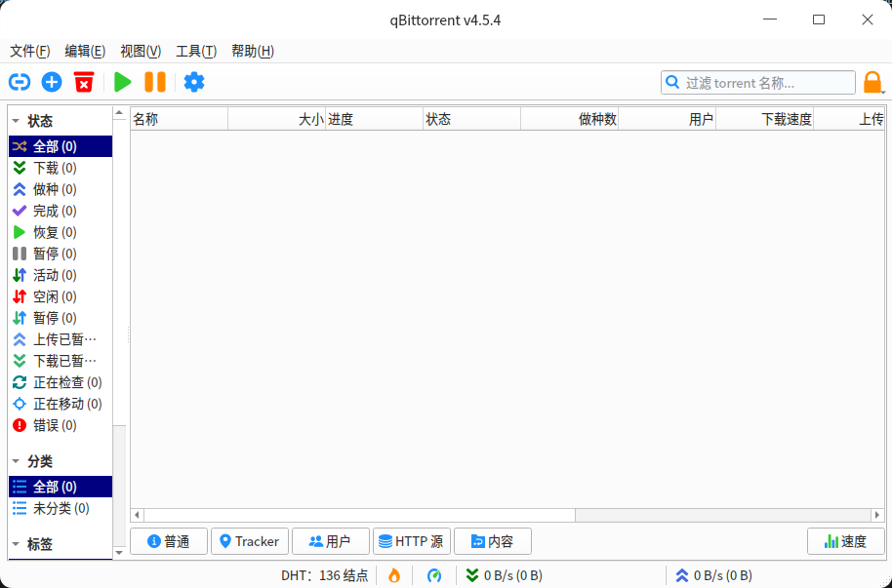Switch to the 用户 tab

(331, 541)
